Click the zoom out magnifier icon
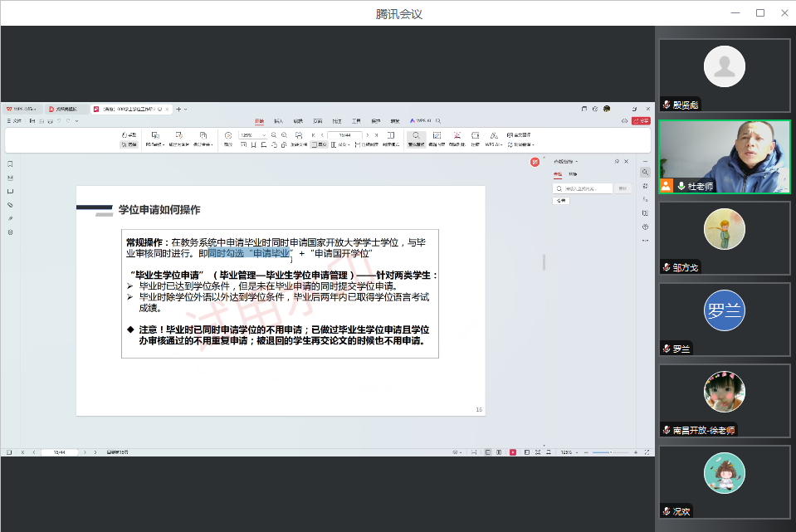This screenshot has height=532, width=796. [x=275, y=135]
